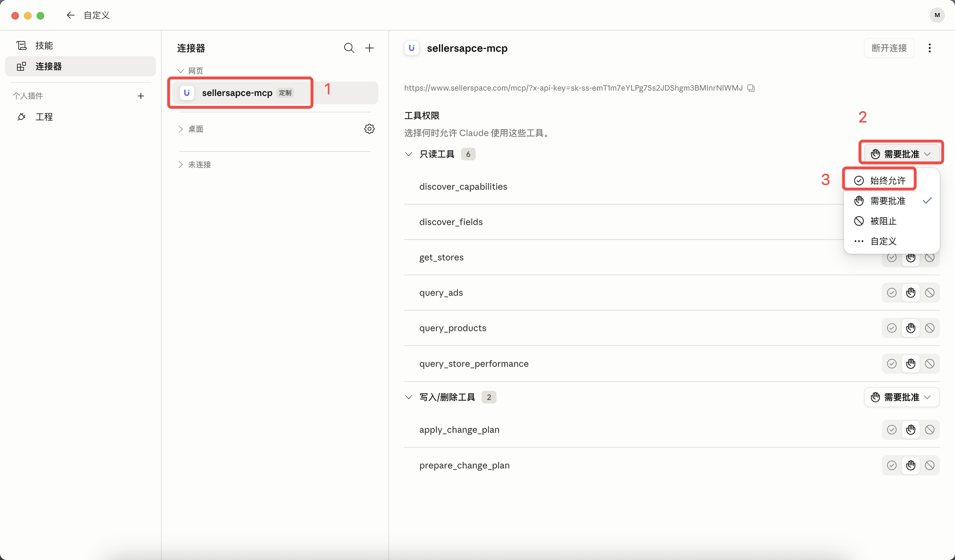Viewport: 955px width, 560px height.
Task: Open the M user avatar
Action: [937, 15]
